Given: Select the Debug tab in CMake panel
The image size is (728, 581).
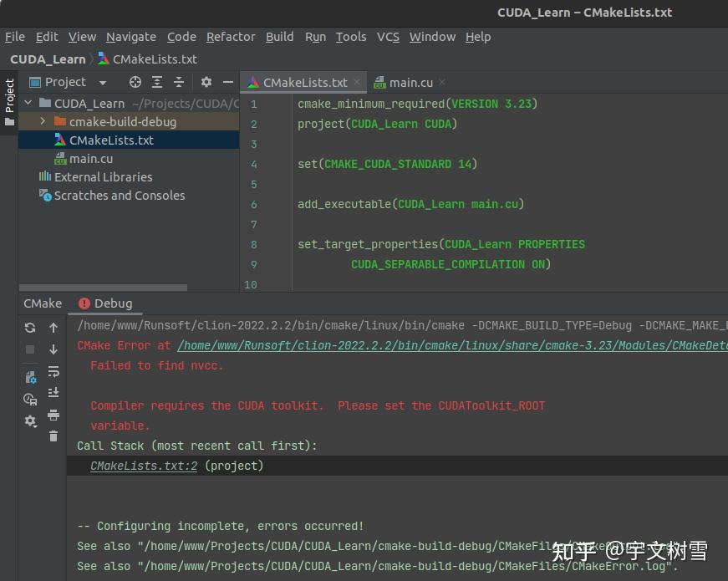Looking at the screenshot, I should click(x=106, y=303).
